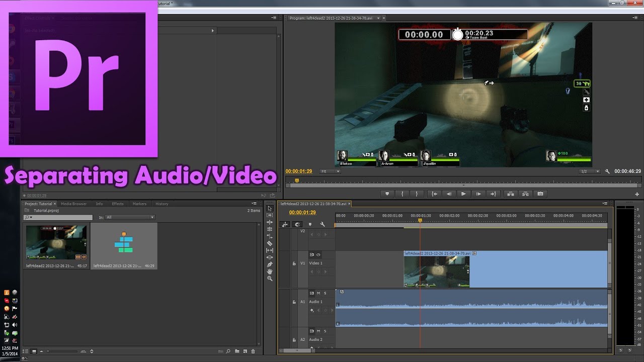The height and width of the screenshot is (362, 644).
Task: Click the Extract button in Program monitor
Action: click(525, 194)
